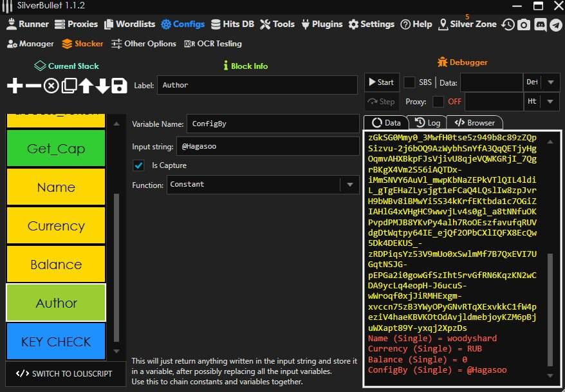
Task: Expand the proxy type dropdown showing Ht
Action: point(550,102)
